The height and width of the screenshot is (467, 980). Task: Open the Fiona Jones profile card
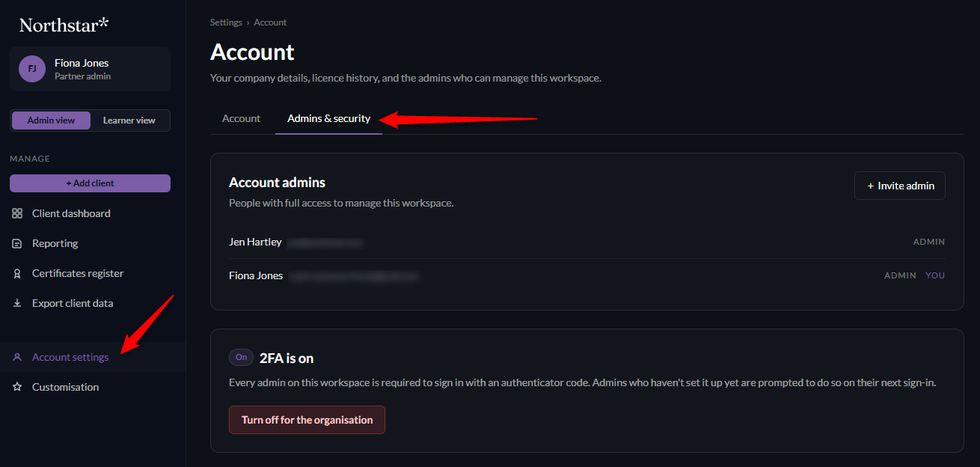pyautogui.click(x=90, y=69)
